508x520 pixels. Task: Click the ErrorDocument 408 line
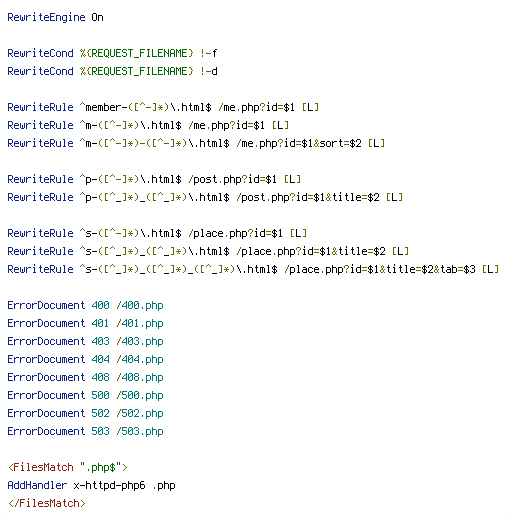tap(85, 377)
